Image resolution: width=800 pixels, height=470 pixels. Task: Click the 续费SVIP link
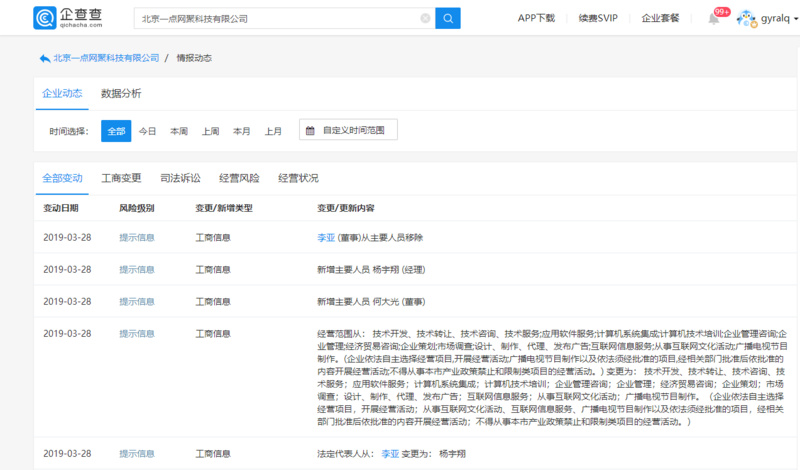(x=597, y=18)
